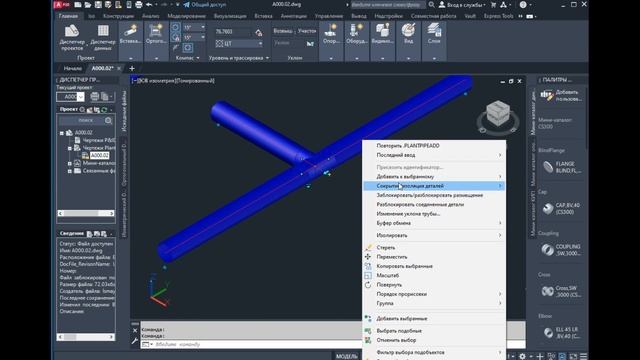This screenshot has height=360, width=640.
Task: Click the customization menu icon in status bar
Action: point(584,356)
